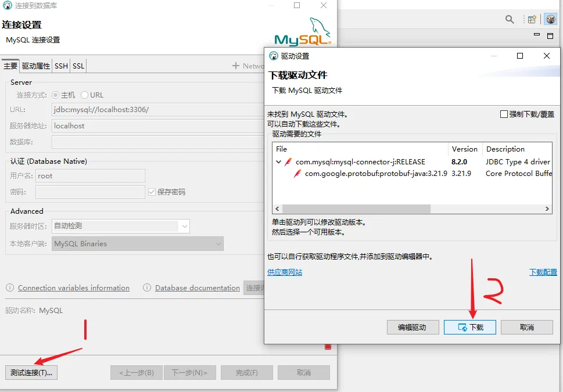Click the username field containing root
The width and height of the screenshot is (563, 392).
[90, 176]
